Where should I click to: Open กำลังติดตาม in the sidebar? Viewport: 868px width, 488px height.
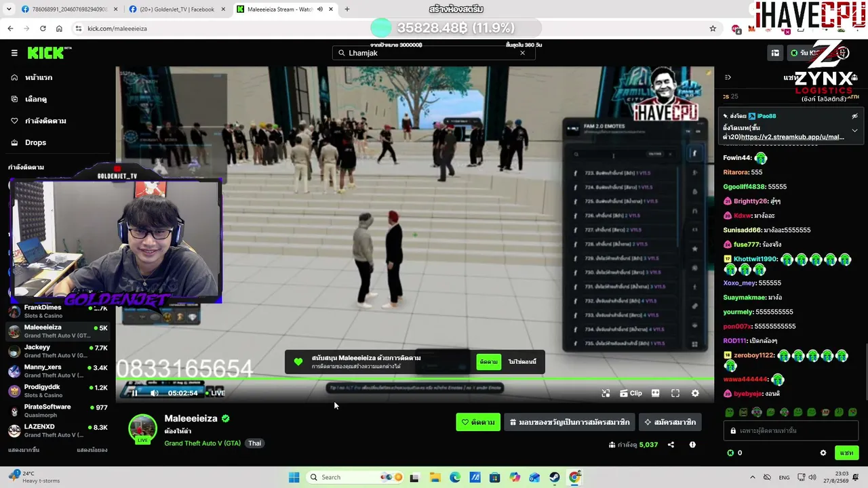tap(45, 121)
